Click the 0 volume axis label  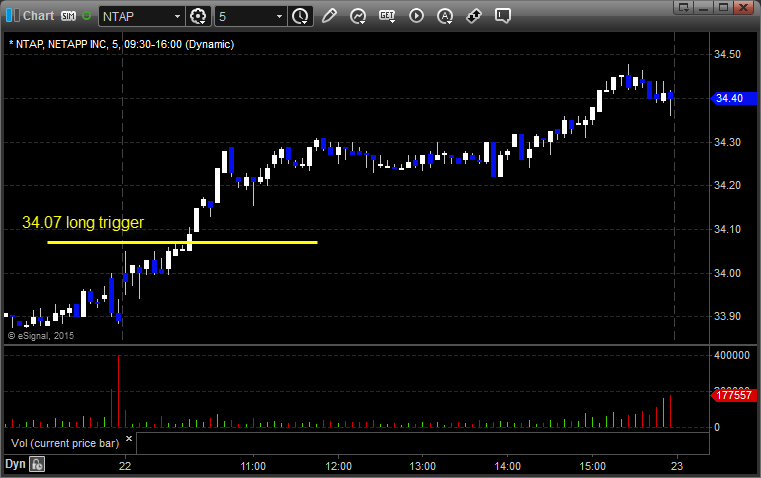[717, 428]
